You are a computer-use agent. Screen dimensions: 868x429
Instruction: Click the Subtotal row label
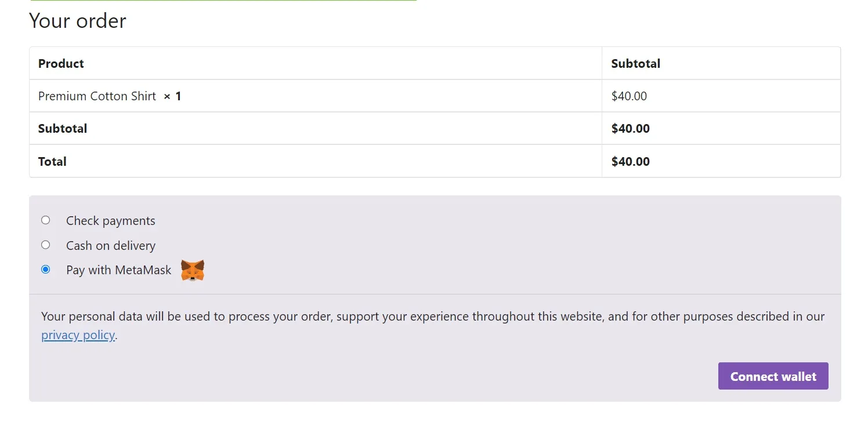pyautogui.click(x=62, y=128)
